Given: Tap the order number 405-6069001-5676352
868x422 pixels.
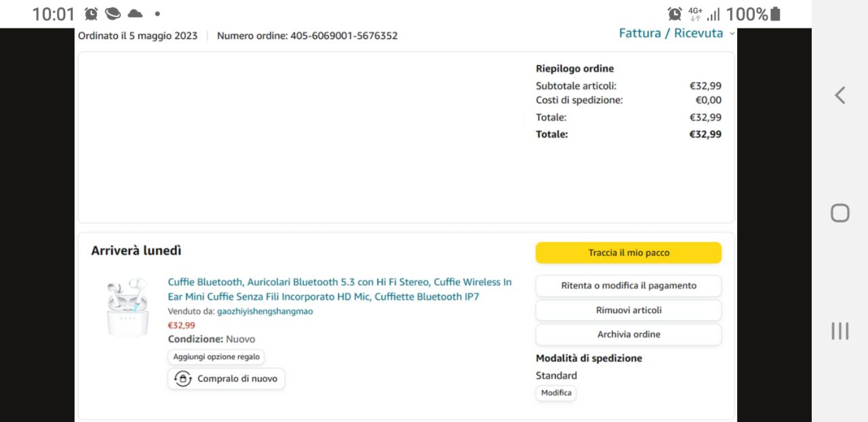Looking at the screenshot, I should click(x=344, y=36).
